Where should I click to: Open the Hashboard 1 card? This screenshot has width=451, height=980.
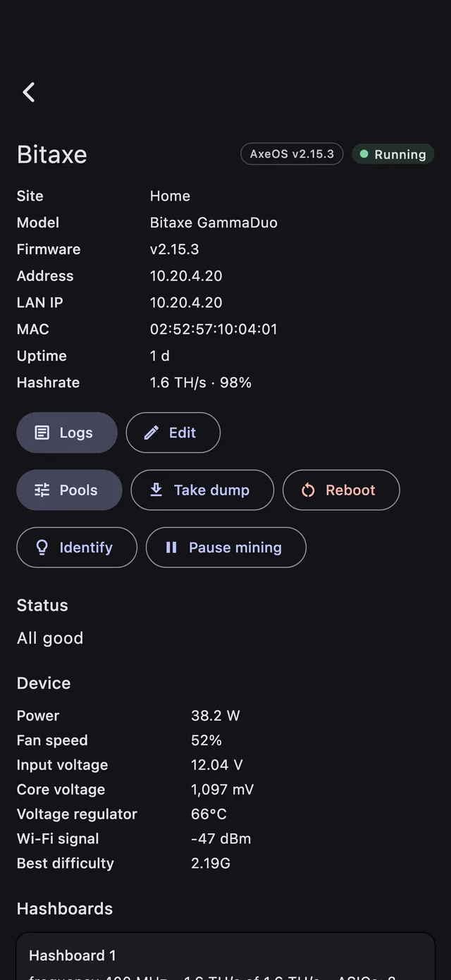(225, 957)
